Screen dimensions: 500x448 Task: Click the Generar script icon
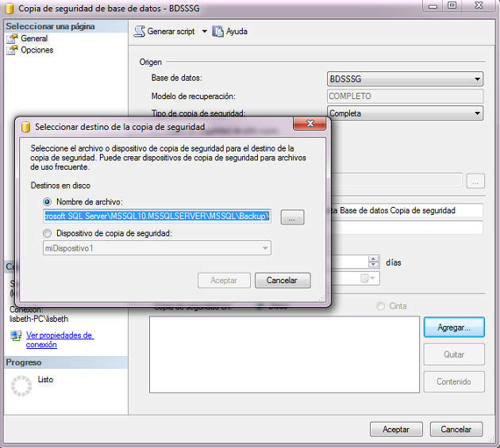[x=140, y=32]
